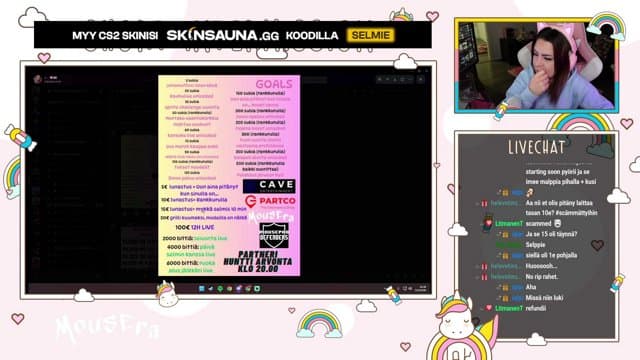
Task: Click the taskbar clock in system tray
Action: click(421, 289)
